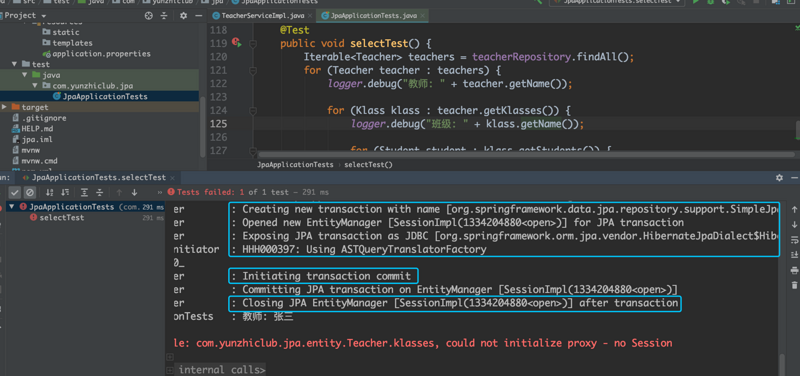The height and width of the screenshot is (376, 800).
Task: Toggle show ignored tests button
Action: coord(30,192)
